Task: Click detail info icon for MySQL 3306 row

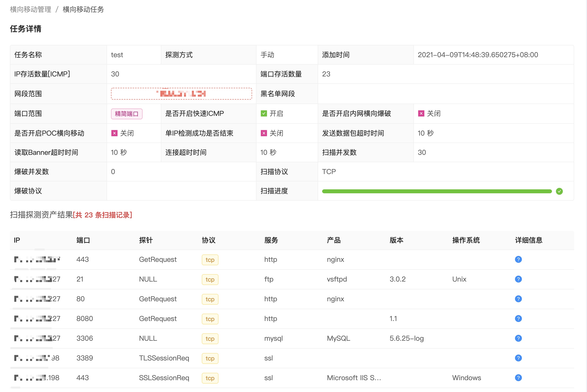Action: pyautogui.click(x=518, y=338)
